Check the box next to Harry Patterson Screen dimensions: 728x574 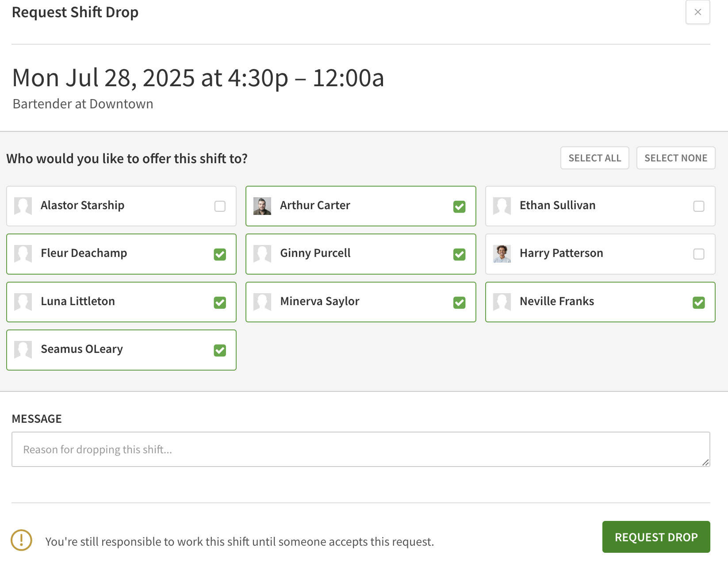coord(699,254)
